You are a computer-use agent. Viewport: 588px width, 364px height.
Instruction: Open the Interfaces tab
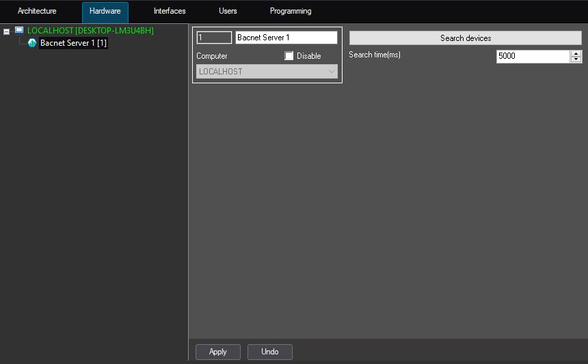170,11
